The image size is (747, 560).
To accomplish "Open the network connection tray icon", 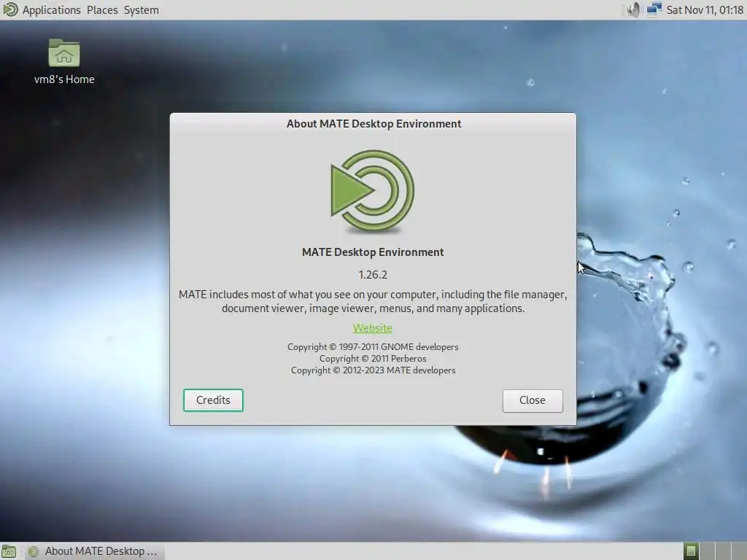I will 654,9.
